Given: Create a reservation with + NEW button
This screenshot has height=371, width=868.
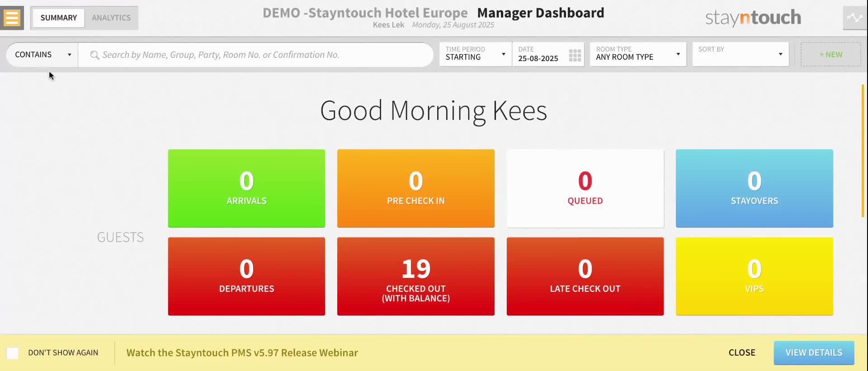Looking at the screenshot, I should [x=830, y=54].
